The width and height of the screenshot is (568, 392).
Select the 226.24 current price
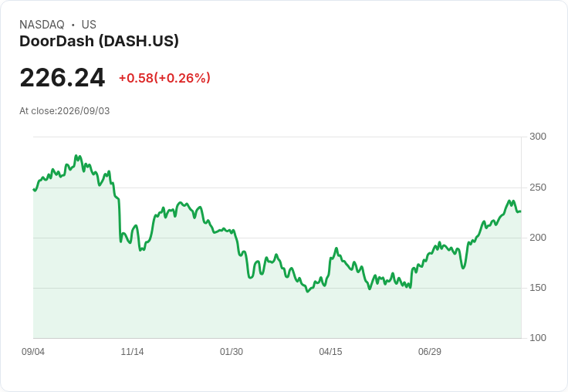pos(63,77)
